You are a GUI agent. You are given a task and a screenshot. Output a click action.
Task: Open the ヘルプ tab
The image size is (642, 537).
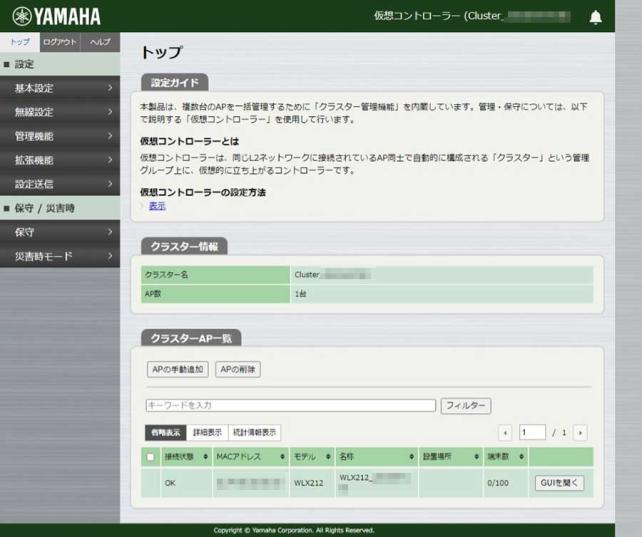100,42
